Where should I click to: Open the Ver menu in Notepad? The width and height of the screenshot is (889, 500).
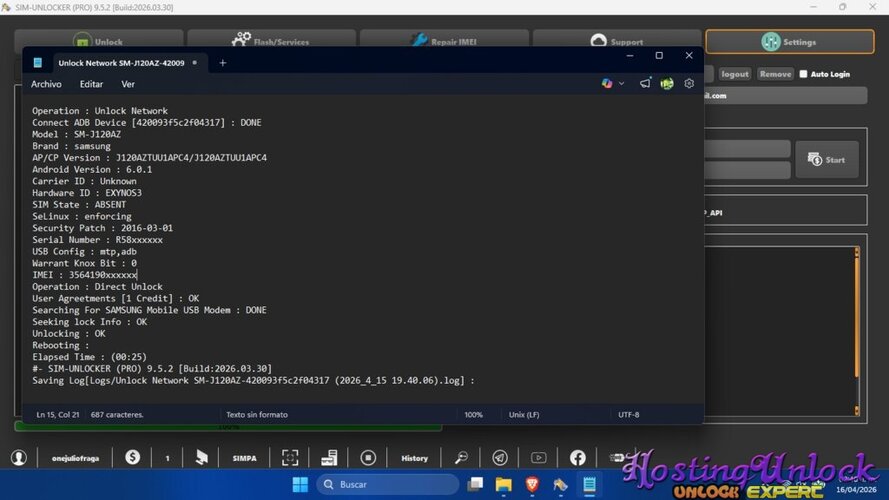128,84
